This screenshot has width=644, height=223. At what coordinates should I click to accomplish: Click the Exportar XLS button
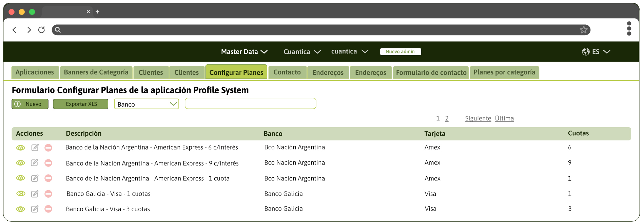[x=81, y=104]
